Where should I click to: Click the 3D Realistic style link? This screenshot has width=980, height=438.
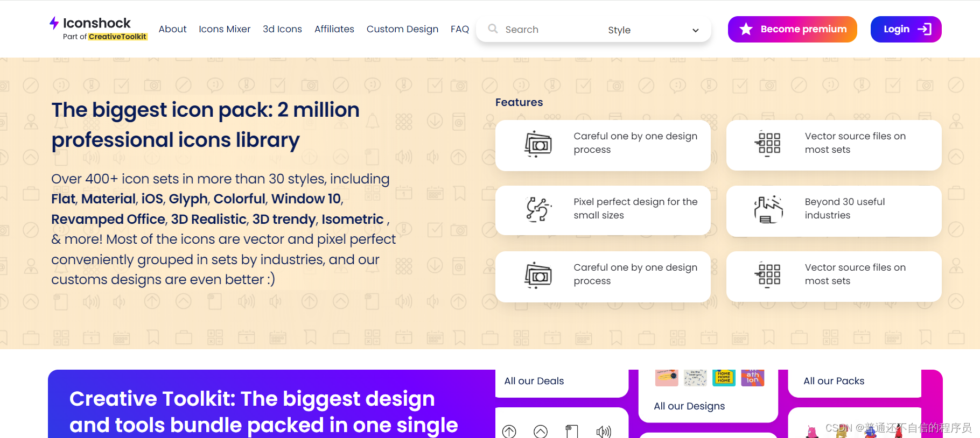[209, 219]
